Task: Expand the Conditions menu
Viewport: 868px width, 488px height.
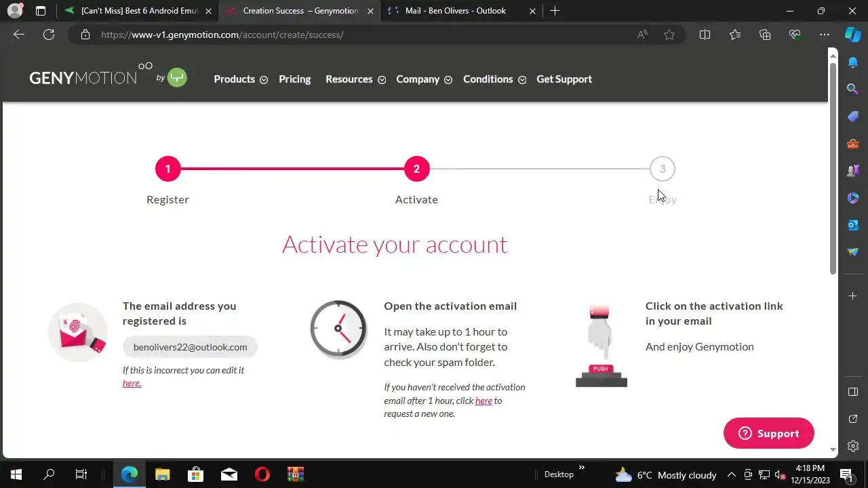Action: click(x=494, y=79)
